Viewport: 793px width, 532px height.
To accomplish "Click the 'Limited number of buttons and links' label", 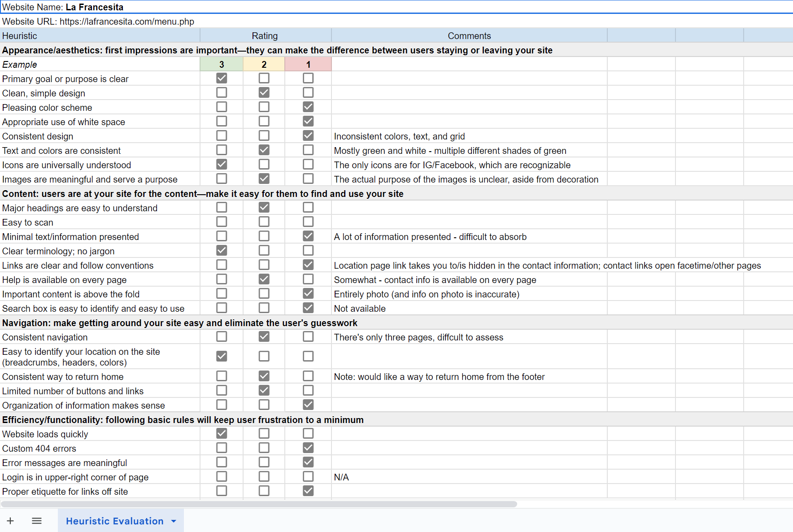I will click(x=100, y=391).
